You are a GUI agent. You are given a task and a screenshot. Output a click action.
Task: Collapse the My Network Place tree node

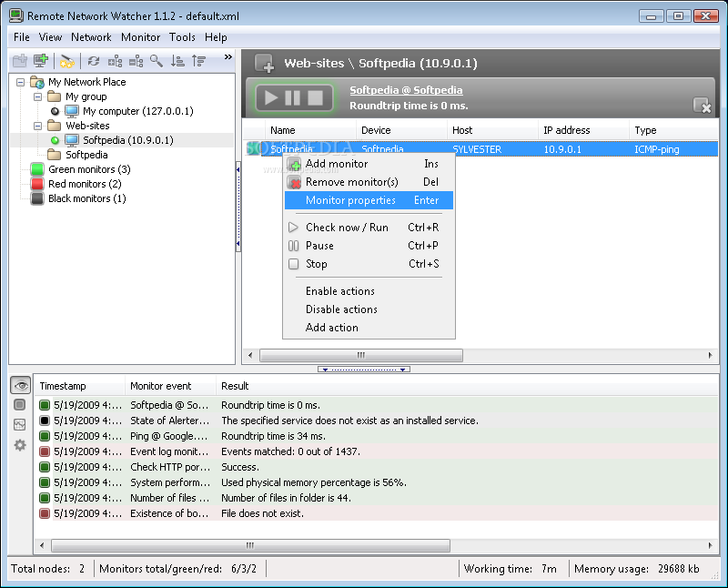20,82
